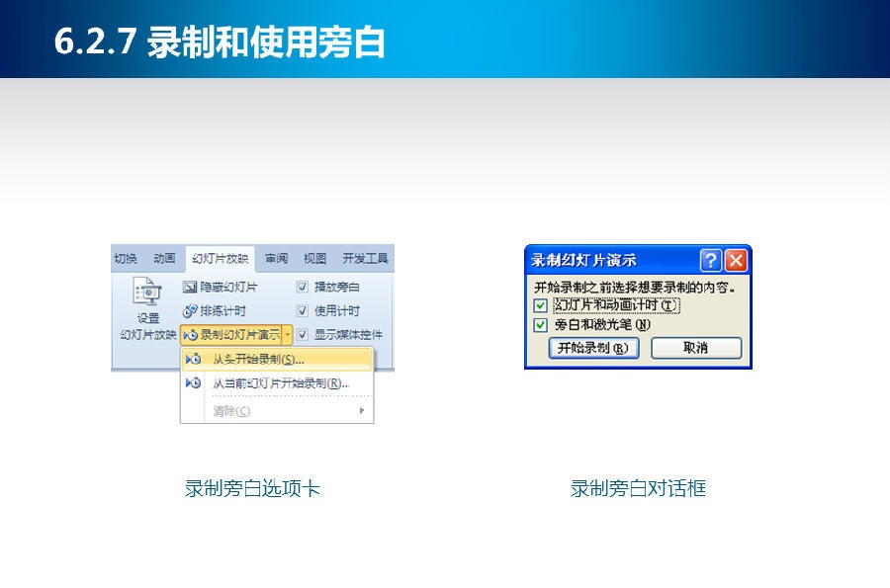Switch to the 动画 ribbon tab
The image size is (890, 588).
click(x=164, y=259)
